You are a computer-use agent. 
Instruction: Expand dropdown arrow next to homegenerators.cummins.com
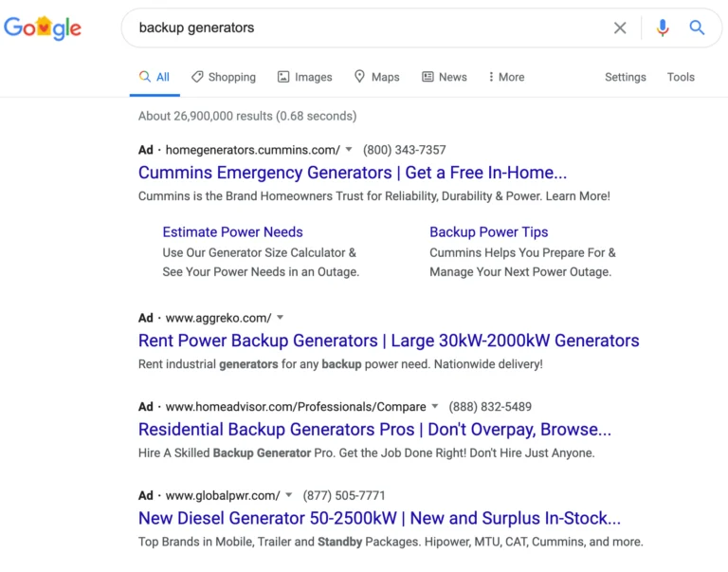point(349,150)
